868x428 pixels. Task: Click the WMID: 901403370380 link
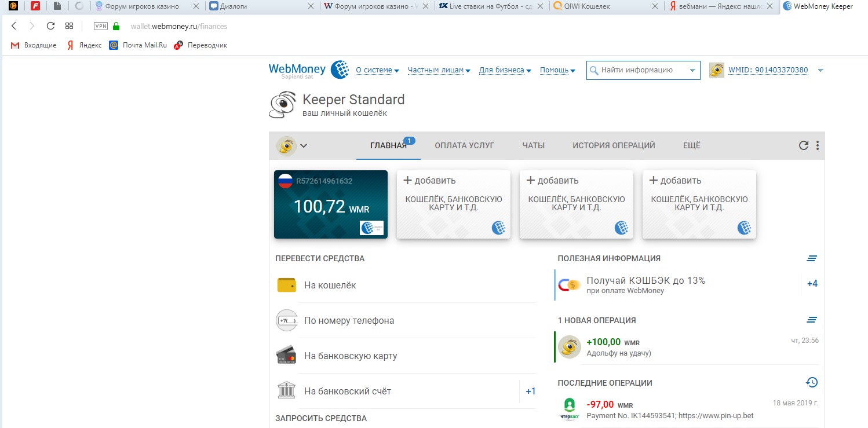pyautogui.click(x=768, y=70)
